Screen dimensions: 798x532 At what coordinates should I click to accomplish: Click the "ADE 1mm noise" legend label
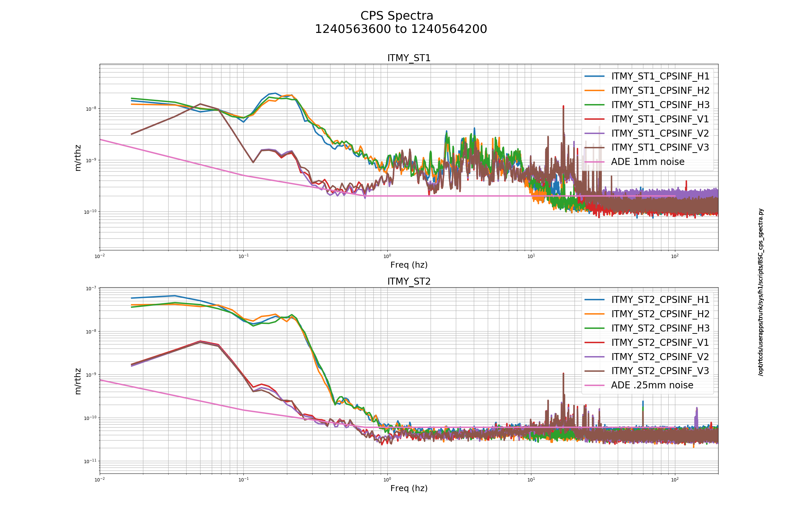648,162
